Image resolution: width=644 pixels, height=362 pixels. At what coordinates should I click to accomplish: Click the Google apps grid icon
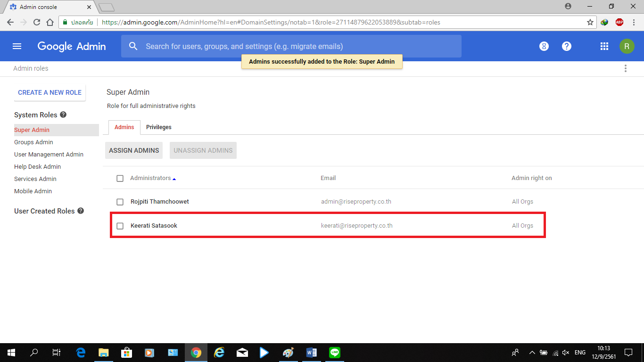[604, 46]
